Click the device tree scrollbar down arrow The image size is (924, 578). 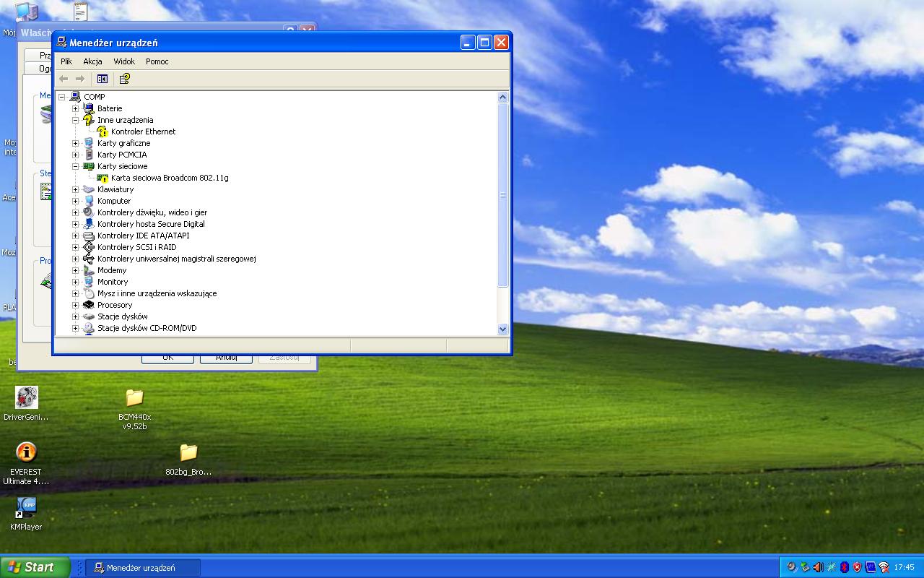503,329
